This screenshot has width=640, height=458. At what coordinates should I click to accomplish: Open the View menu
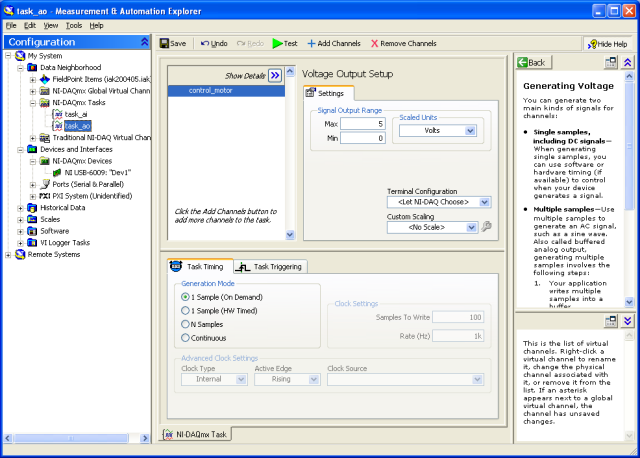pos(51,25)
